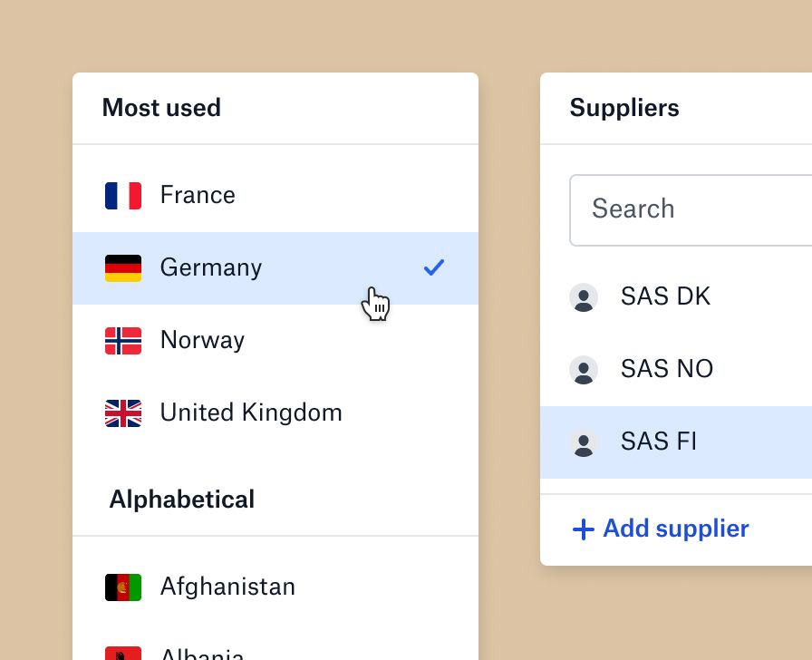The width and height of the screenshot is (812, 660).
Task: Select Albania at the list bottom
Action: tap(202, 653)
